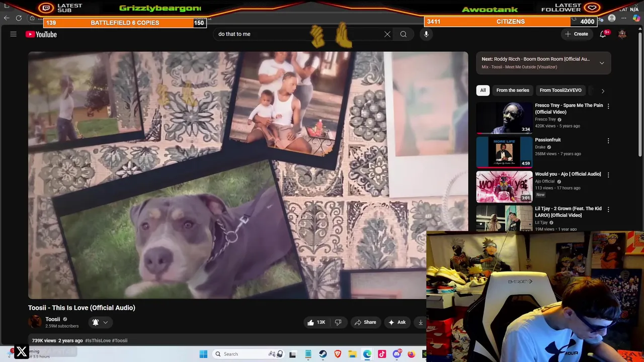Open more options for Passionfruit video
The width and height of the screenshot is (644, 362).
coord(608,141)
